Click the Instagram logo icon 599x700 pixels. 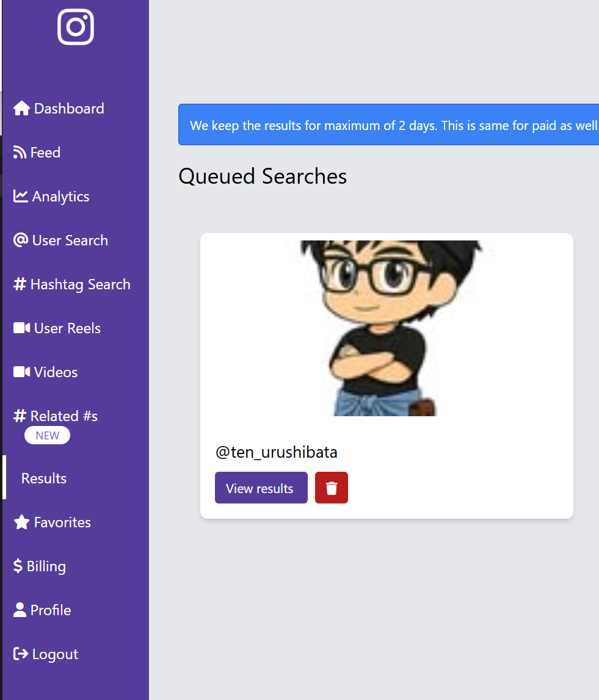point(76,27)
